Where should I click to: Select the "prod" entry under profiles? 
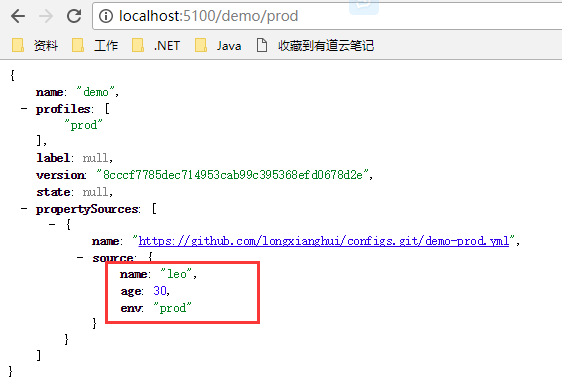coord(84,125)
